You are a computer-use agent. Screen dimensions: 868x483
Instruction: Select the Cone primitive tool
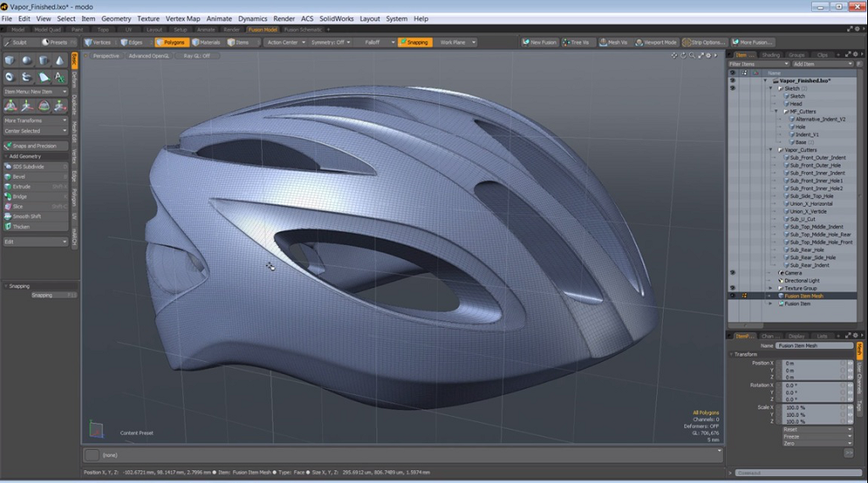click(59, 61)
